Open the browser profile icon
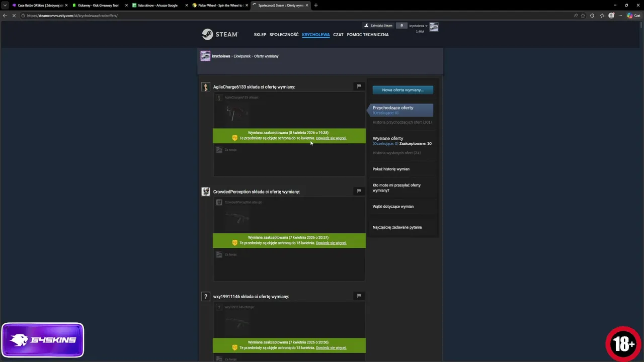This screenshot has width=644, height=362. point(611,16)
